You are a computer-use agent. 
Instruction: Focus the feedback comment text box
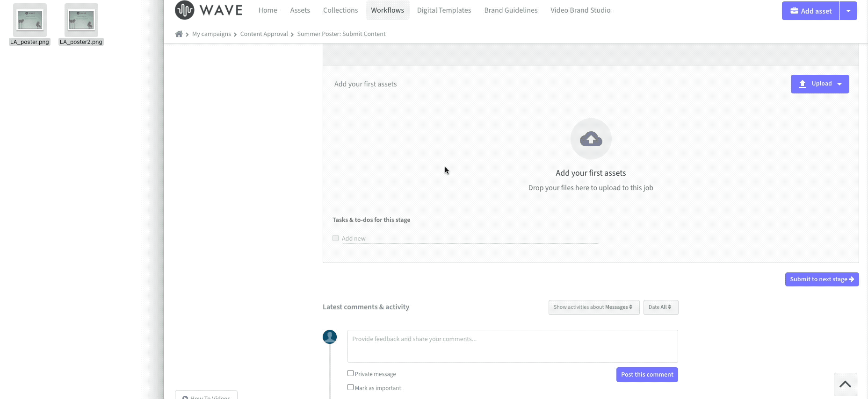[x=513, y=346]
